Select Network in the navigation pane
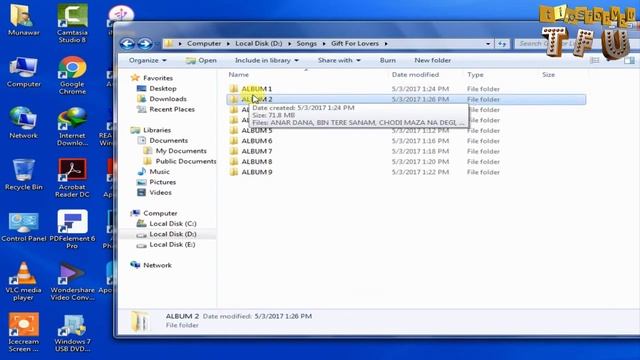 point(157,265)
